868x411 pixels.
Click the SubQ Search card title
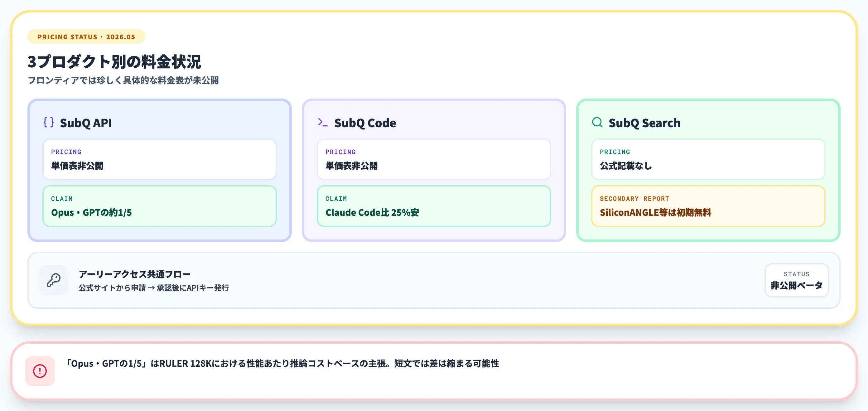[644, 123]
